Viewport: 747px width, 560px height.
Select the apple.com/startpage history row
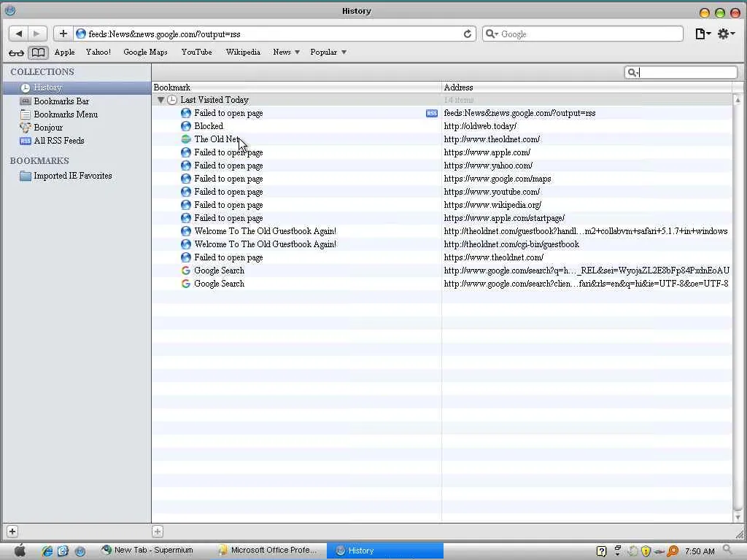[x=442, y=217]
